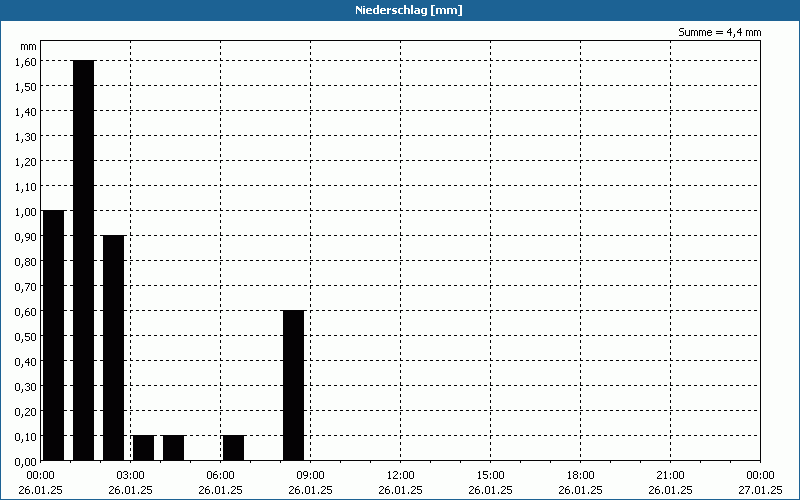The width and height of the screenshot is (800, 500).
Task: Click the '15:00' time label on x-axis
Action: (490, 475)
